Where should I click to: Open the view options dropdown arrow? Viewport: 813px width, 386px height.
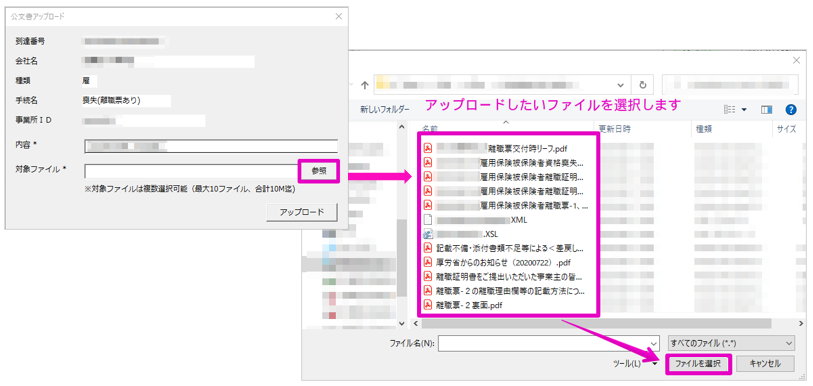point(745,110)
